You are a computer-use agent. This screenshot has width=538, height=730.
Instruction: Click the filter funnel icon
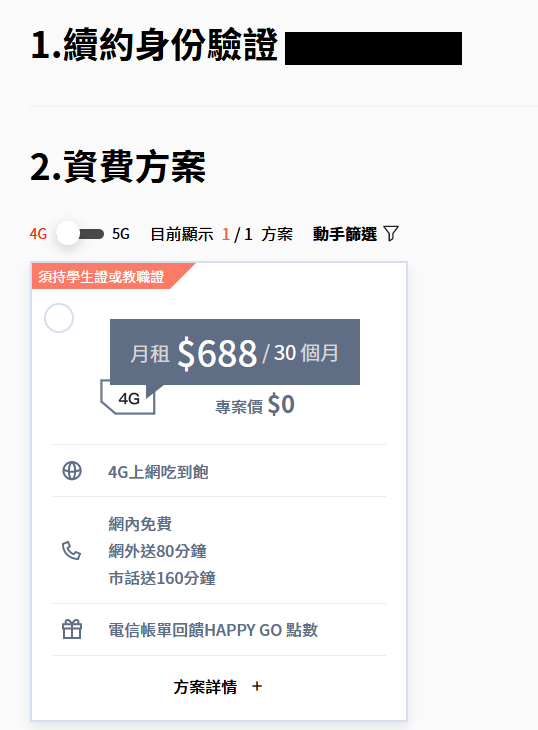click(391, 234)
